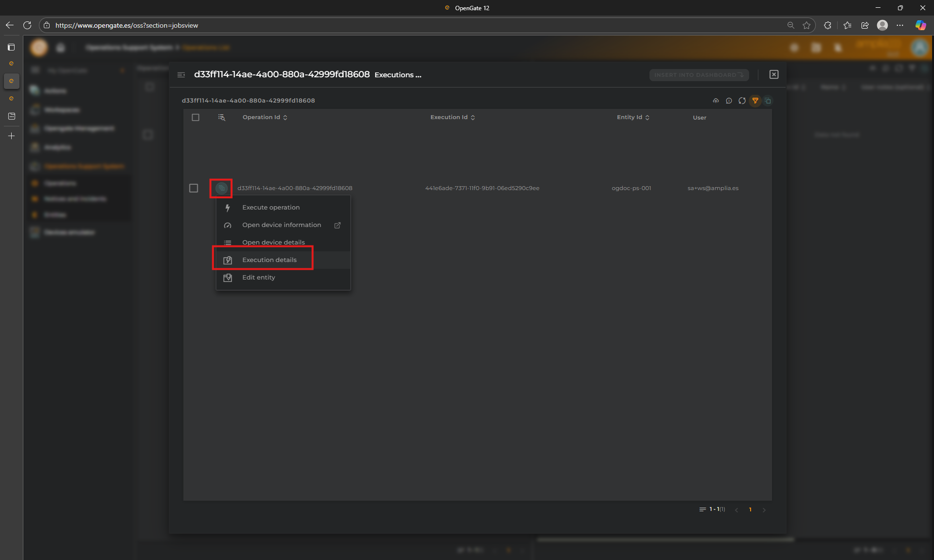Sort by Operation Id column arrows
The image size is (934, 560).
(285, 118)
